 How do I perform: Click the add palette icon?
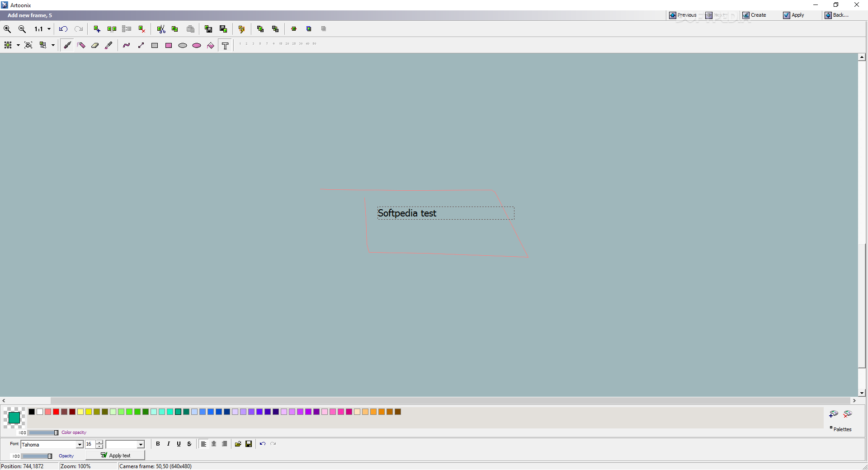tap(833, 414)
